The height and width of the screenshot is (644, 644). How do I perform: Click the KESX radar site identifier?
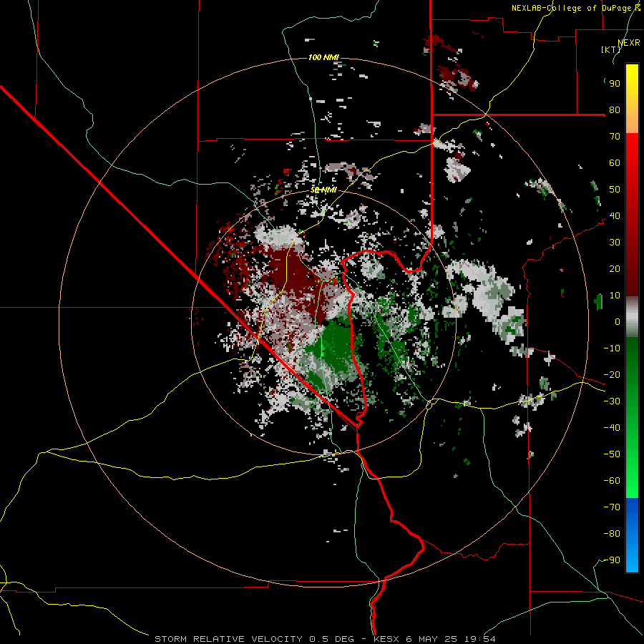[386, 639]
